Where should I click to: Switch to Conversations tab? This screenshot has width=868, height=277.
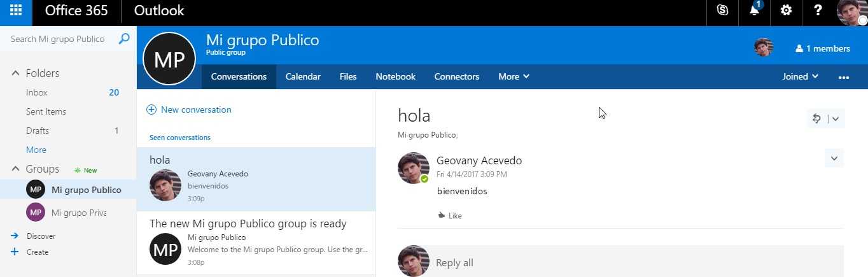coord(239,76)
